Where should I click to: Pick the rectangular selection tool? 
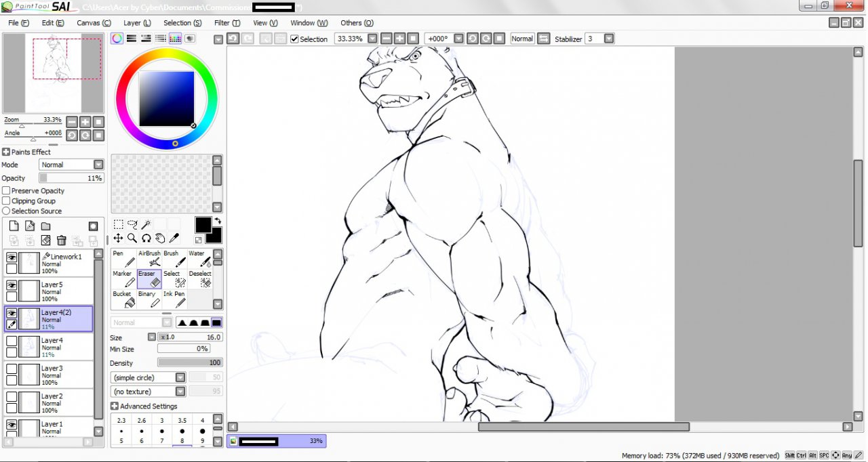pyautogui.click(x=118, y=224)
